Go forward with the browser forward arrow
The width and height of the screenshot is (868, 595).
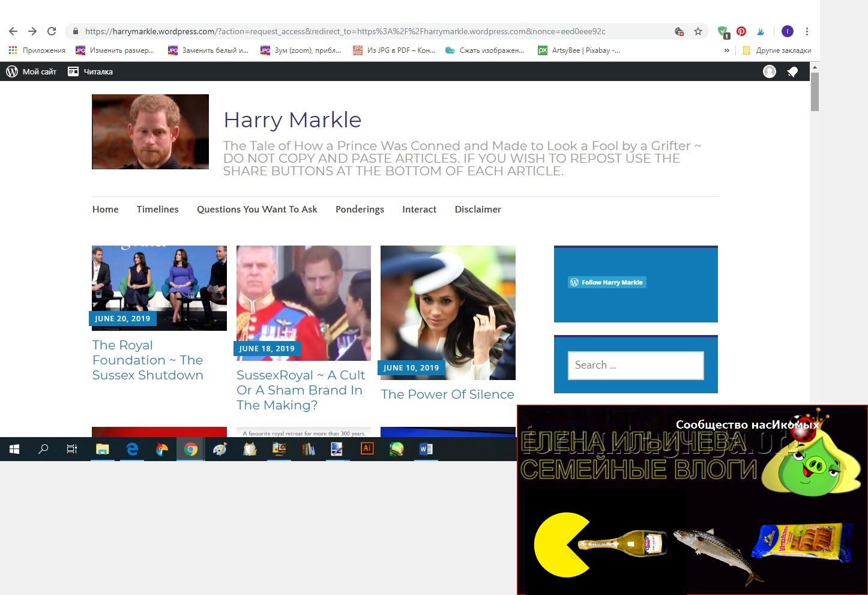(x=32, y=31)
